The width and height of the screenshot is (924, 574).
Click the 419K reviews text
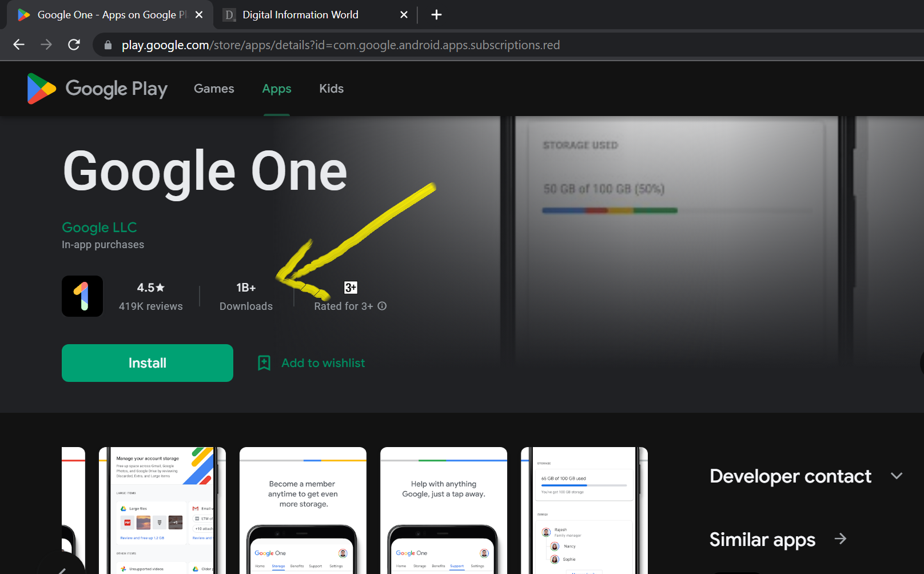click(x=151, y=306)
